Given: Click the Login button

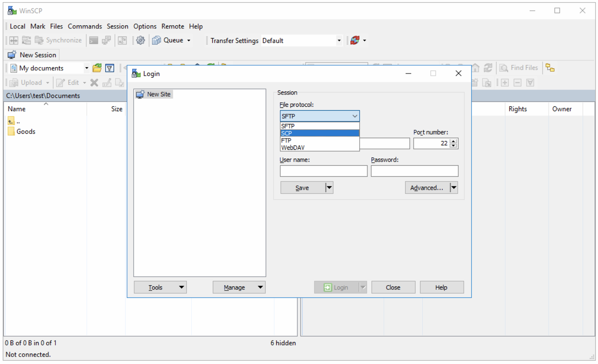Looking at the screenshot, I should pos(336,287).
